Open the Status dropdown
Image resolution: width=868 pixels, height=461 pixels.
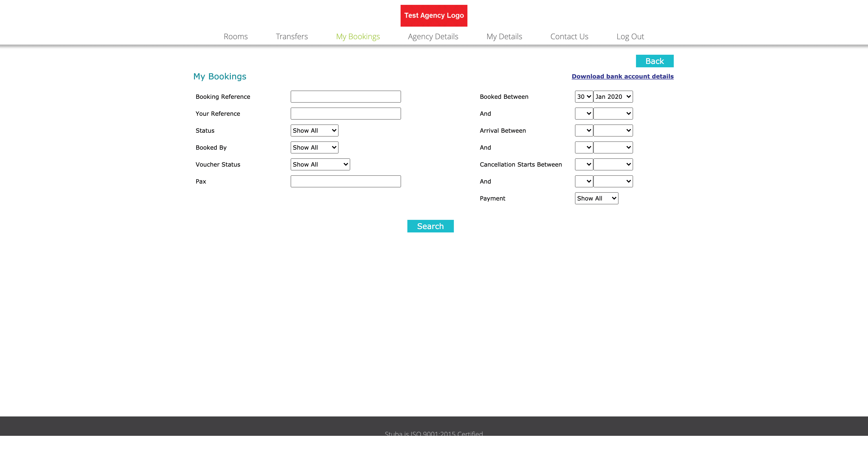(x=314, y=131)
